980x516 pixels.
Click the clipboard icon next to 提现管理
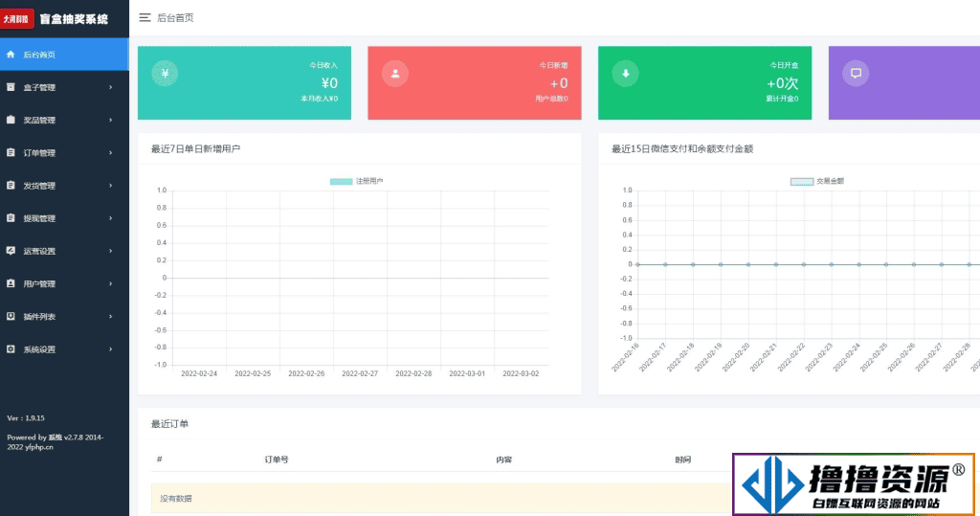11,217
